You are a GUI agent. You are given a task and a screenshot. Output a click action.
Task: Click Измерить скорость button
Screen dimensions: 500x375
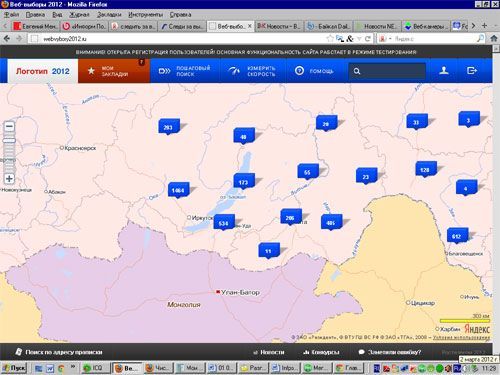click(253, 71)
